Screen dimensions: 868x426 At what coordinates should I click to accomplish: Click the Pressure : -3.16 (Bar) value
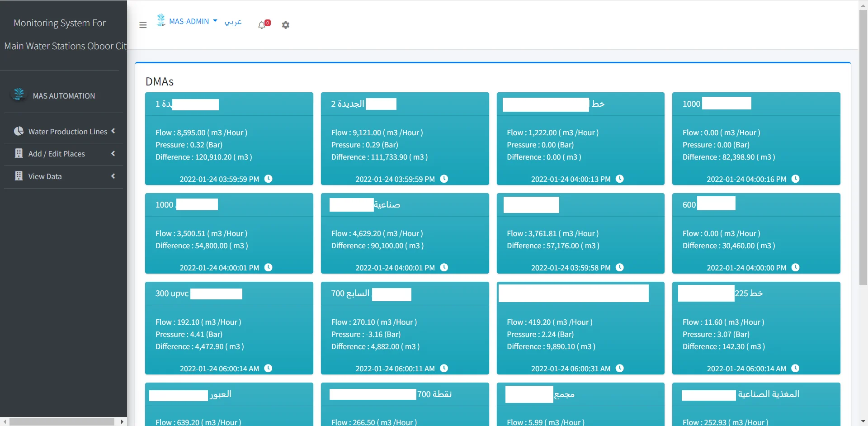click(366, 334)
